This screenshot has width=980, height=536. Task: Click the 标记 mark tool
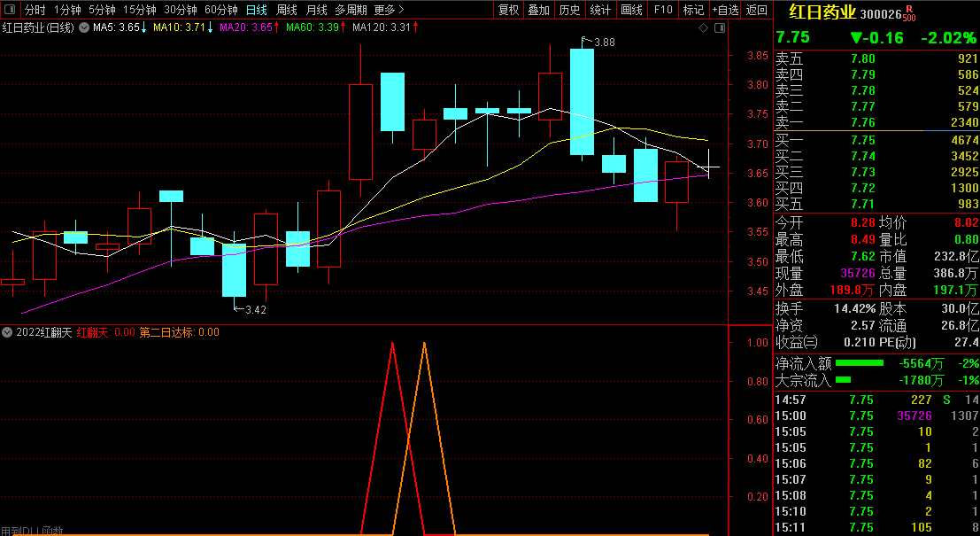pos(693,10)
